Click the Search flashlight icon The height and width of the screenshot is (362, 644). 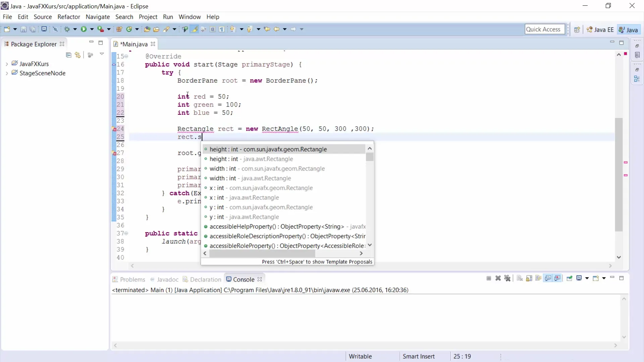(x=166, y=29)
